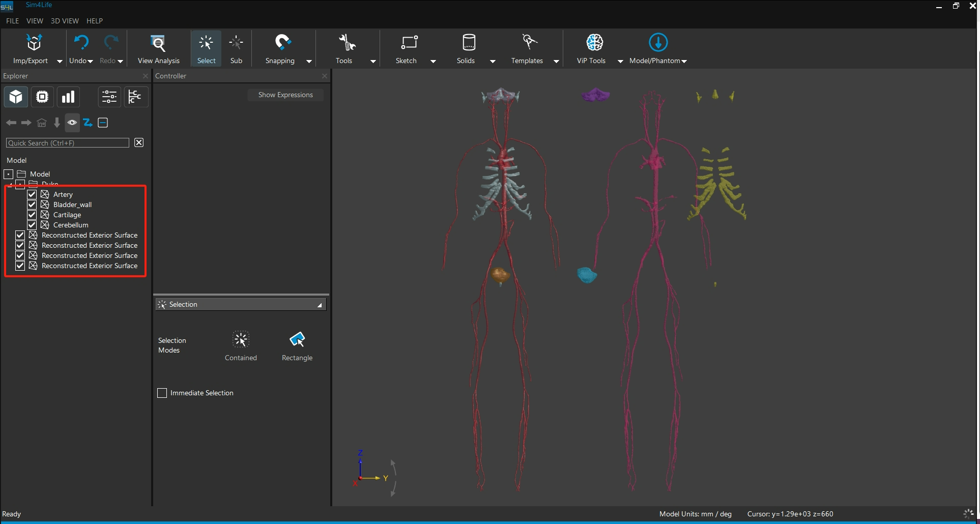The height and width of the screenshot is (524, 980).
Task: Select the Rectangle selection mode
Action: (297, 340)
